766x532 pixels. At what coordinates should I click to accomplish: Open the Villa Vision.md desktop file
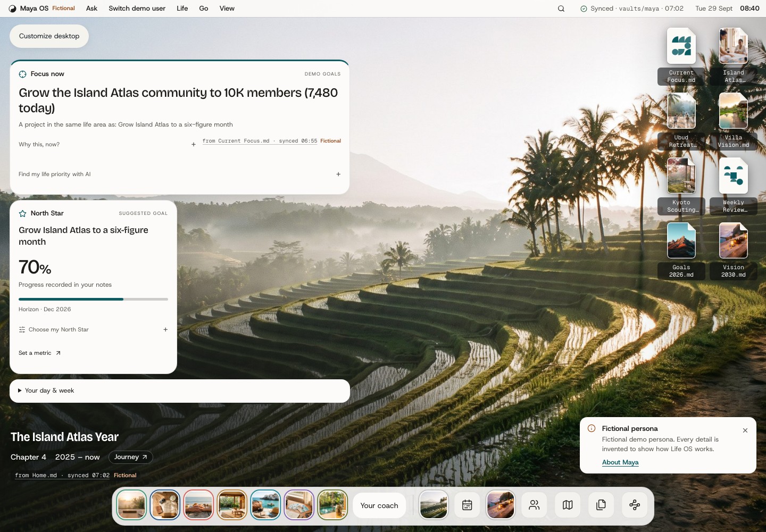tap(734, 121)
